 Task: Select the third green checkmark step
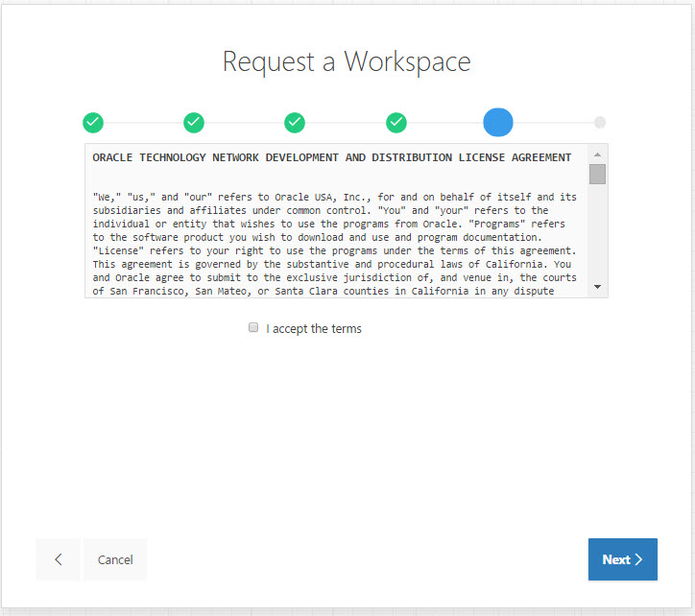point(295,123)
